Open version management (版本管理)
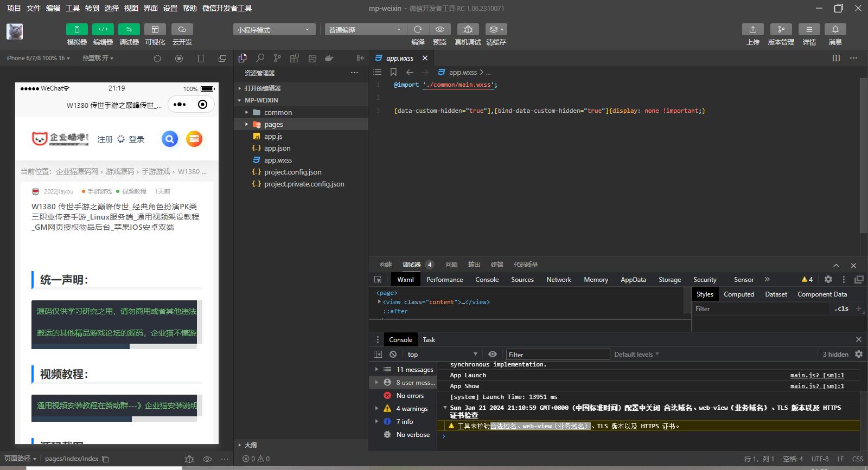868x470 pixels. coord(781,29)
